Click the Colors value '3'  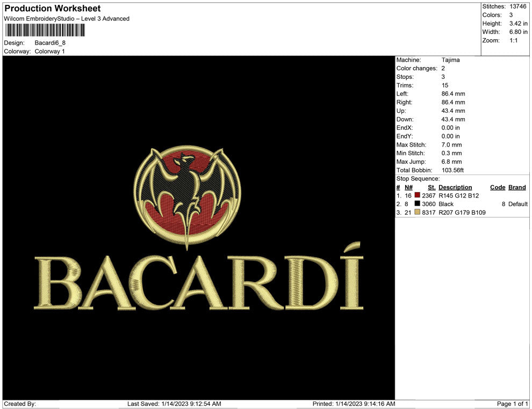click(511, 15)
